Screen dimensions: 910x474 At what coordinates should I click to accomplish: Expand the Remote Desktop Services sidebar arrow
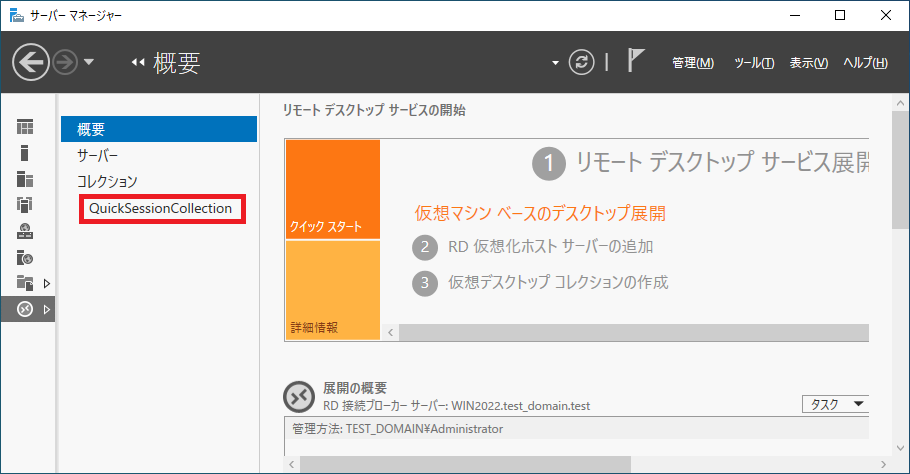(x=47, y=309)
